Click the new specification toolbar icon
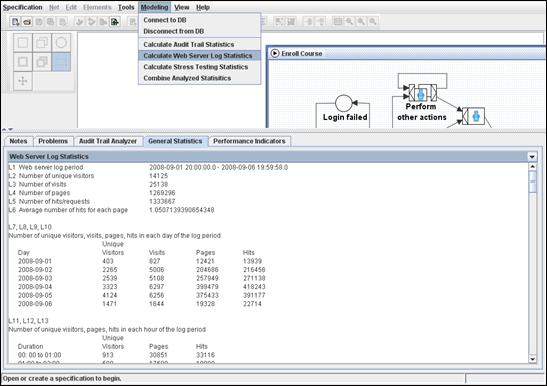 point(15,22)
